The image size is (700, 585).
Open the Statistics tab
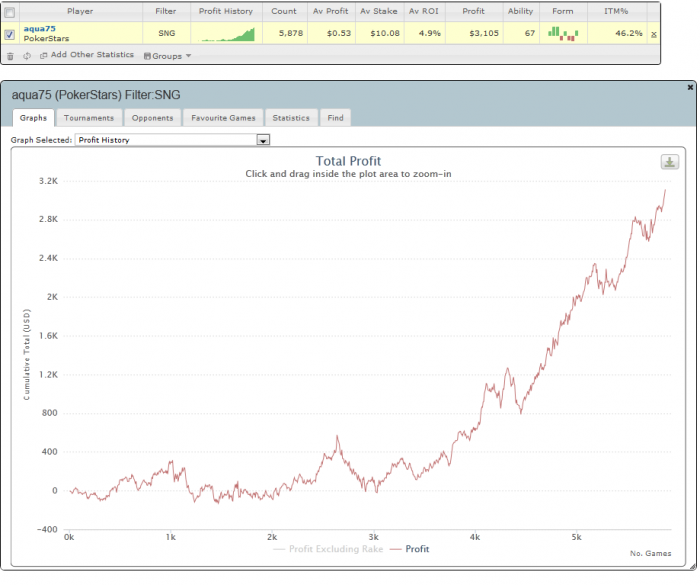click(x=291, y=118)
